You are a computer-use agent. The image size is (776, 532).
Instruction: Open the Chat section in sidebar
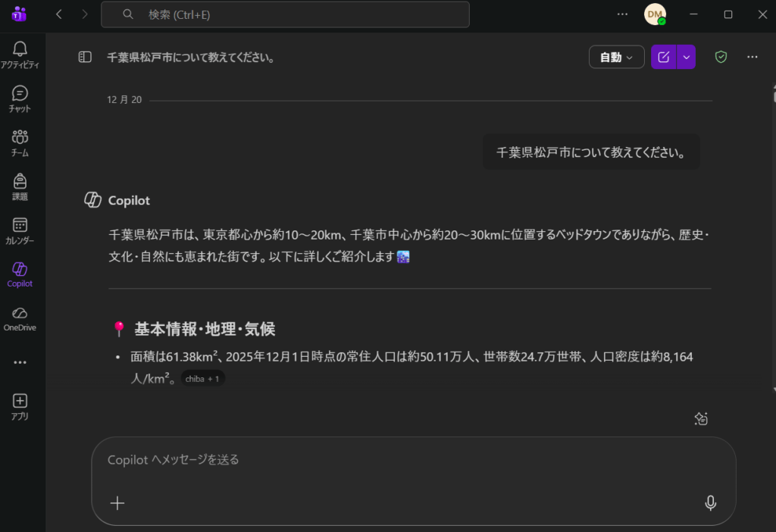[20, 99]
